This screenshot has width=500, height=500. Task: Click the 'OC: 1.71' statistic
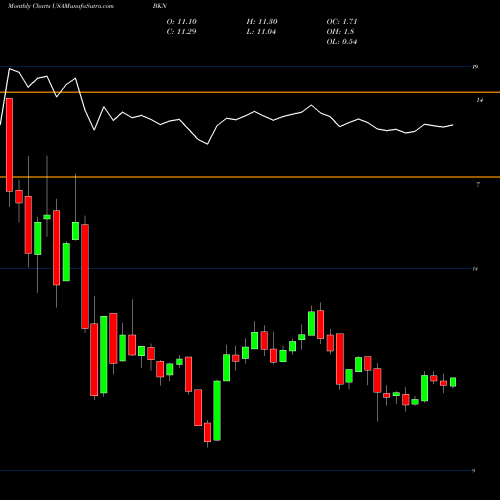click(x=342, y=22)
